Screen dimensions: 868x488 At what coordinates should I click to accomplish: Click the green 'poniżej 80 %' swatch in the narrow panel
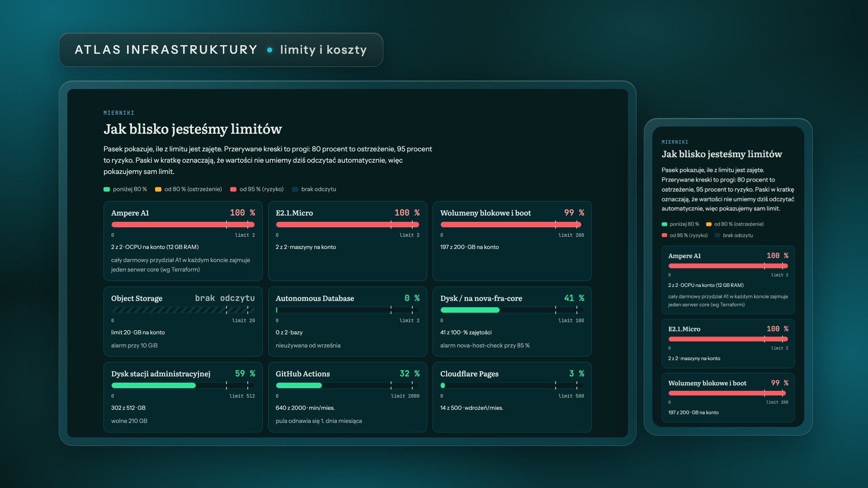tap(665, 224)
